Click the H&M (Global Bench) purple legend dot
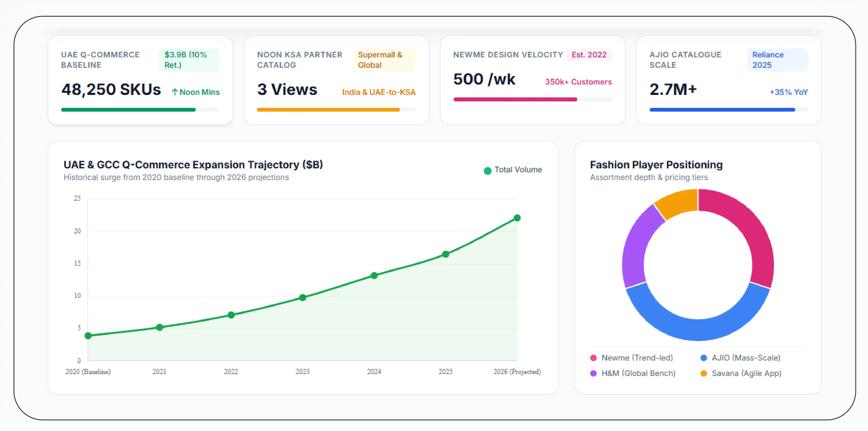 tap(593, 373)
